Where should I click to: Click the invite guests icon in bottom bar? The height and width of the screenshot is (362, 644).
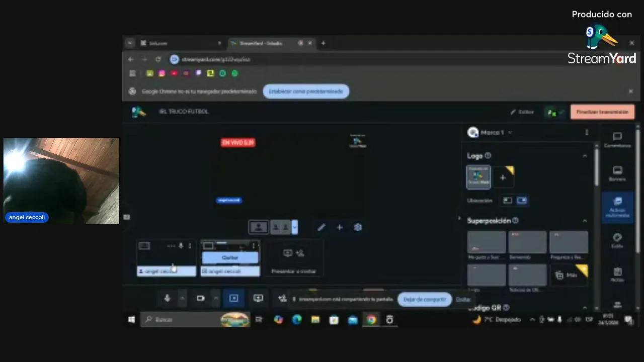(282, 299)
